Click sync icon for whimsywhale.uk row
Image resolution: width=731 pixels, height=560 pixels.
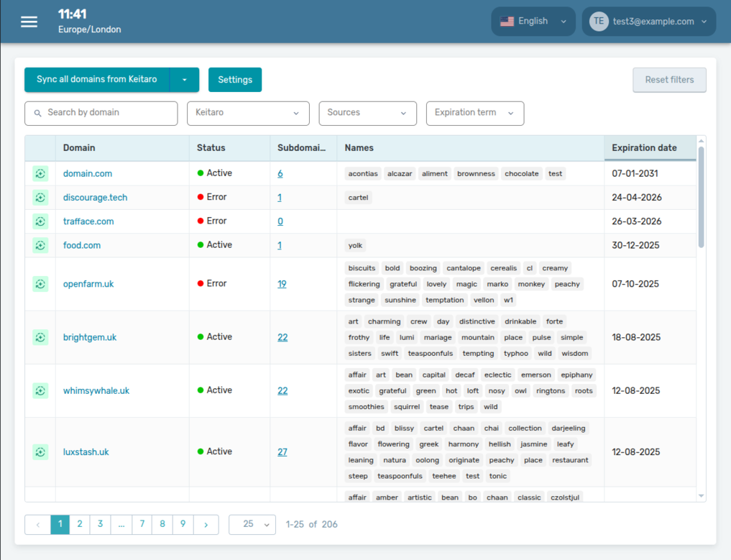[40, 391]
